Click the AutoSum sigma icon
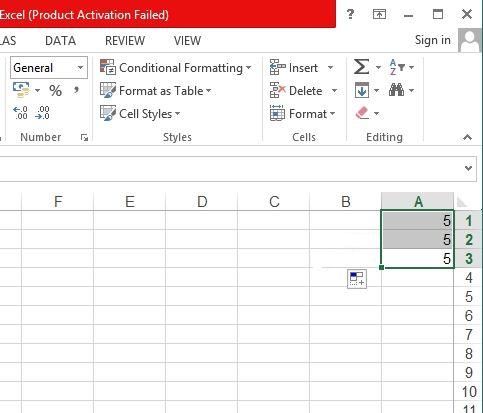The image size is (483, 413). [361, 67]
